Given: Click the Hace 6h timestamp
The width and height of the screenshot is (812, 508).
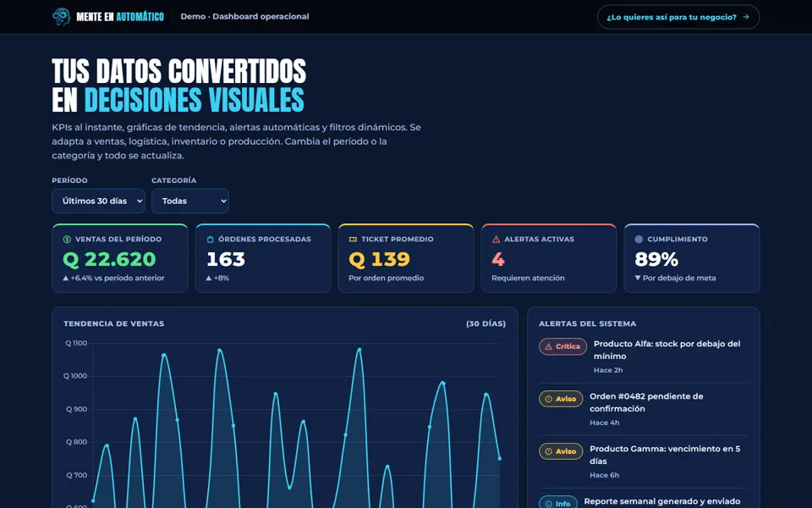Looking at the screenshot, I should pyautogui.click(x=605, y=475).
